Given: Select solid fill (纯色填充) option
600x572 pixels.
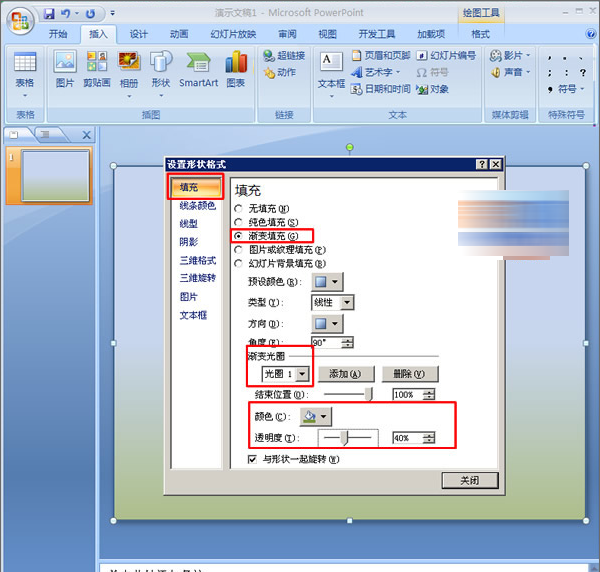Looking at the screenshot, I should pos(266,223).
